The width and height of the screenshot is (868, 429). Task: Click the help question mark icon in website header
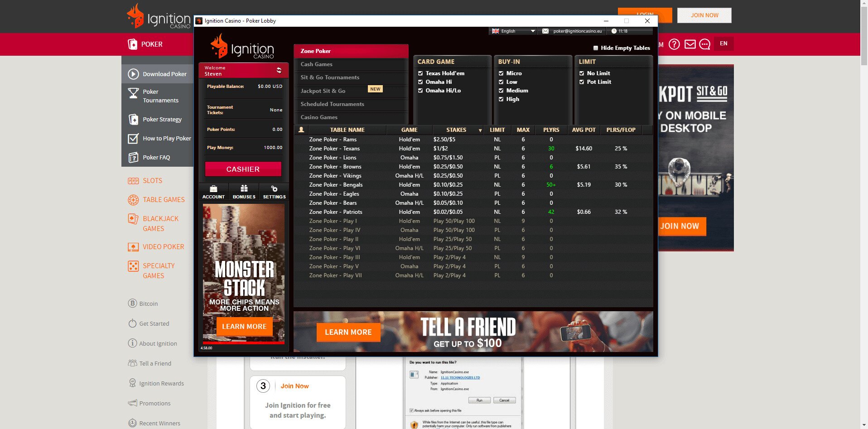click(x=674, y=44)
